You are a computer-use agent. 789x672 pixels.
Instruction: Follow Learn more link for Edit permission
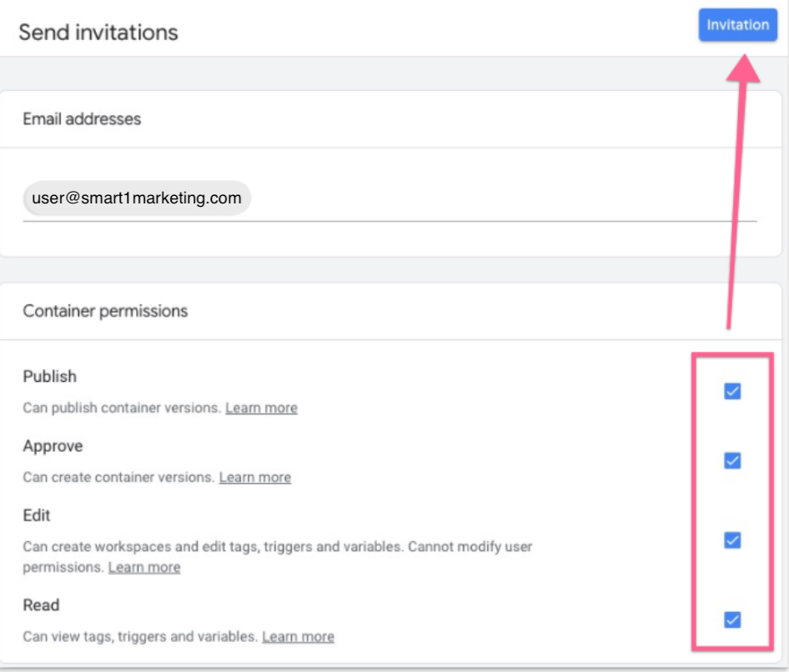pos(144,567)
